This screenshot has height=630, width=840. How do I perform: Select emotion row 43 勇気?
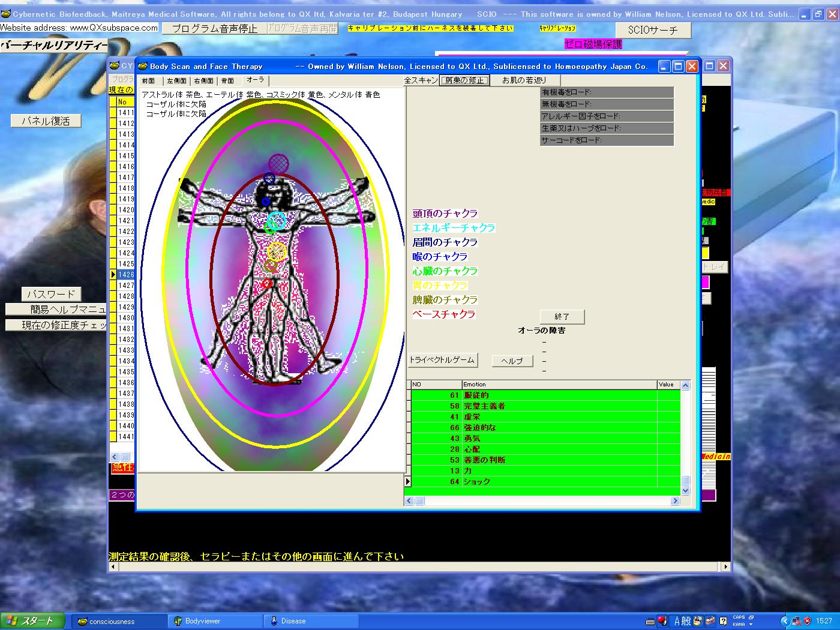click(x=545, y=439)
